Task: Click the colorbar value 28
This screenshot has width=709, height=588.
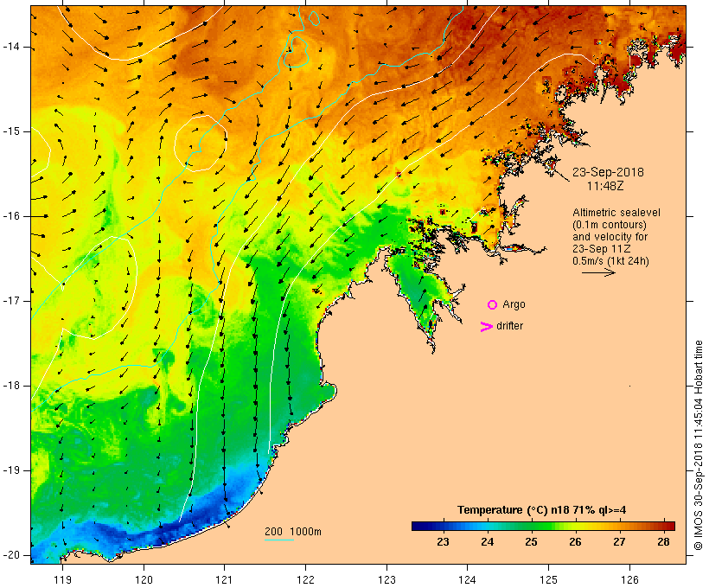Action: pos(663,542)
